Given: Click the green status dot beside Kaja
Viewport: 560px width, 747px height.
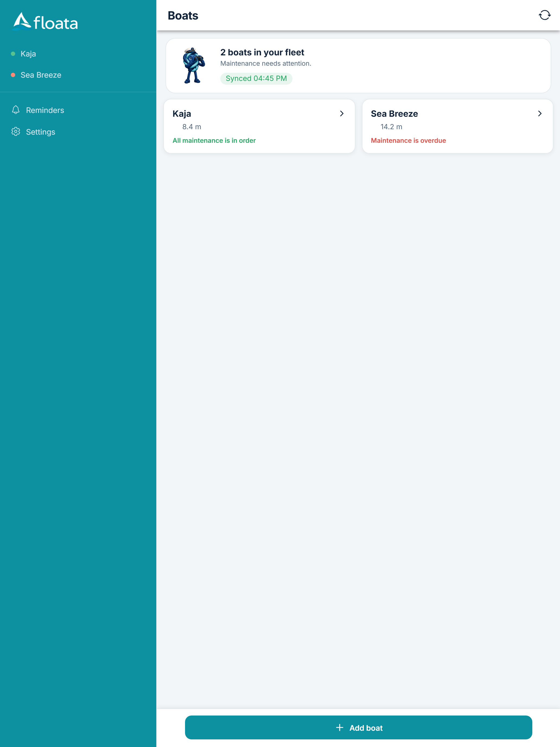Looking at the screenshot, I should click(x=13, y=54).
